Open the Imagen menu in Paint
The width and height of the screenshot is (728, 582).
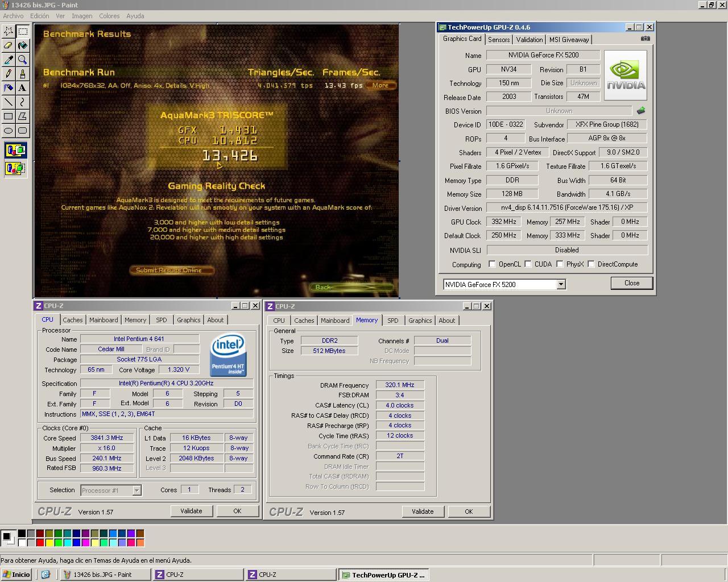(82, 16)
